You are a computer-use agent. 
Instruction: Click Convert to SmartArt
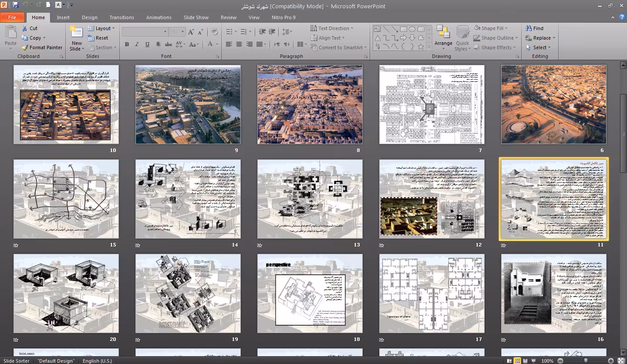point(339,47)
